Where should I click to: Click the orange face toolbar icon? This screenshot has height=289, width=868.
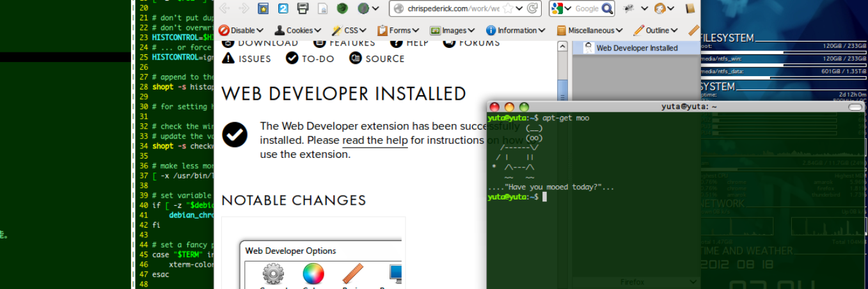click(x=661, y=8)
